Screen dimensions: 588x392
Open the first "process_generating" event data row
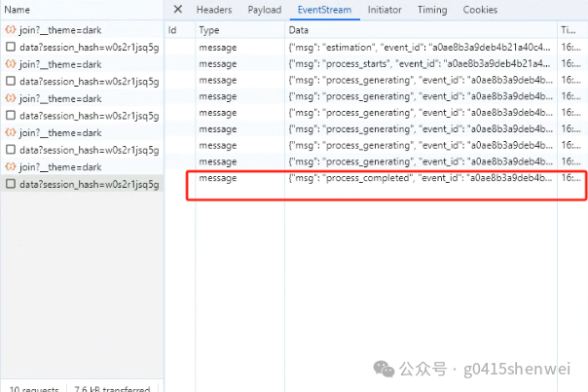pos(420,80)
